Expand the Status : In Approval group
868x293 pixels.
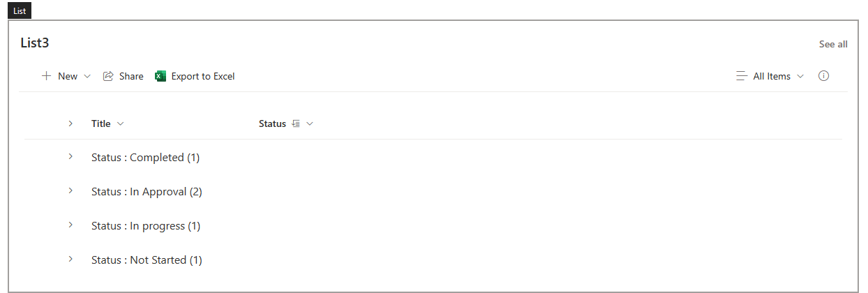pyautogui.click(x=70, y=190)
